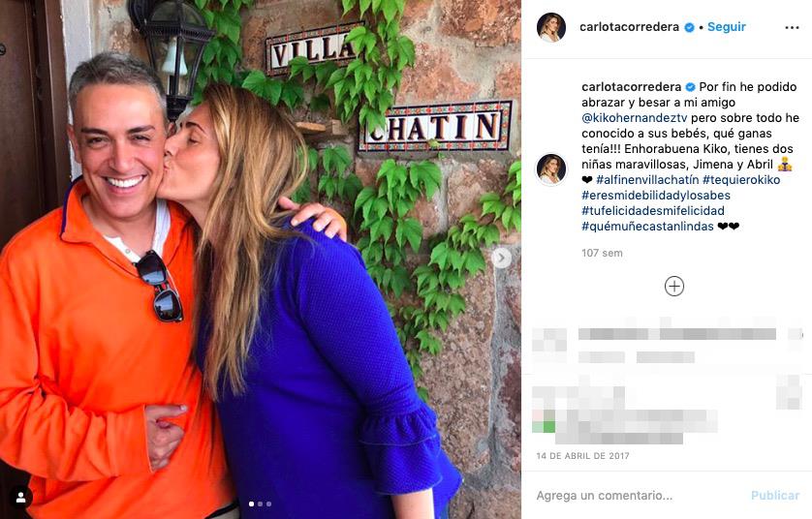
Task: Click the Publicar button
Action: [x=775, y=496]
